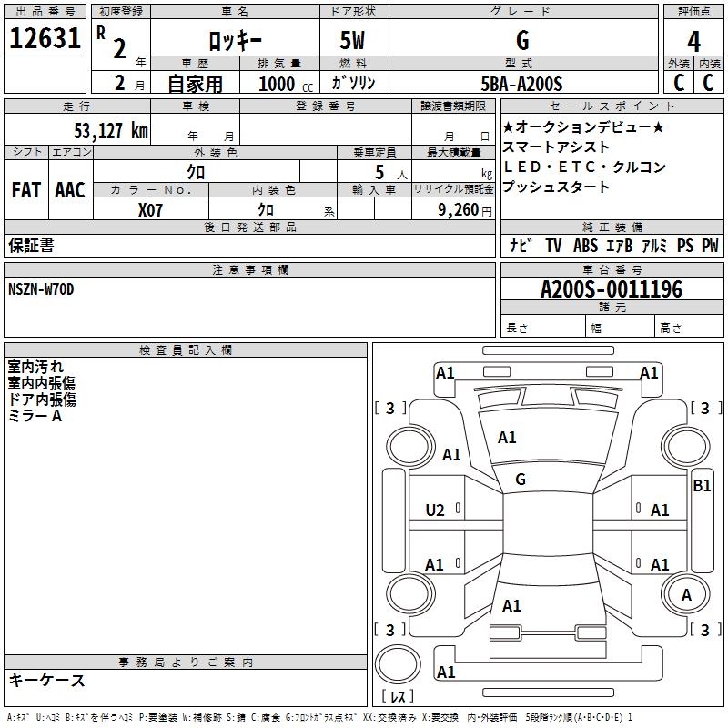
Task: Click A1 on front bumper left corner
Action: [x=445, y=373]
